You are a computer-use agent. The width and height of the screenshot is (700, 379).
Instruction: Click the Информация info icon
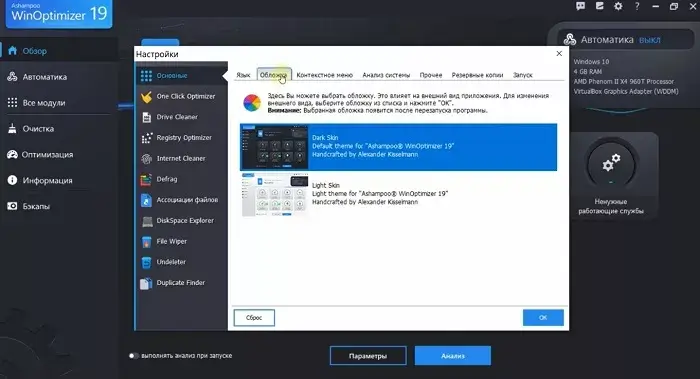click(12, 180)
